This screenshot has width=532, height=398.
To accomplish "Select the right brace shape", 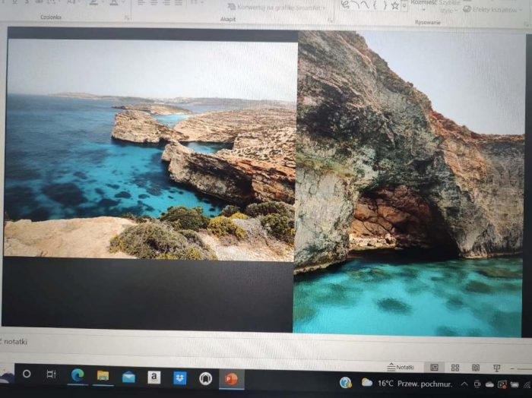I will coord(385,5).
